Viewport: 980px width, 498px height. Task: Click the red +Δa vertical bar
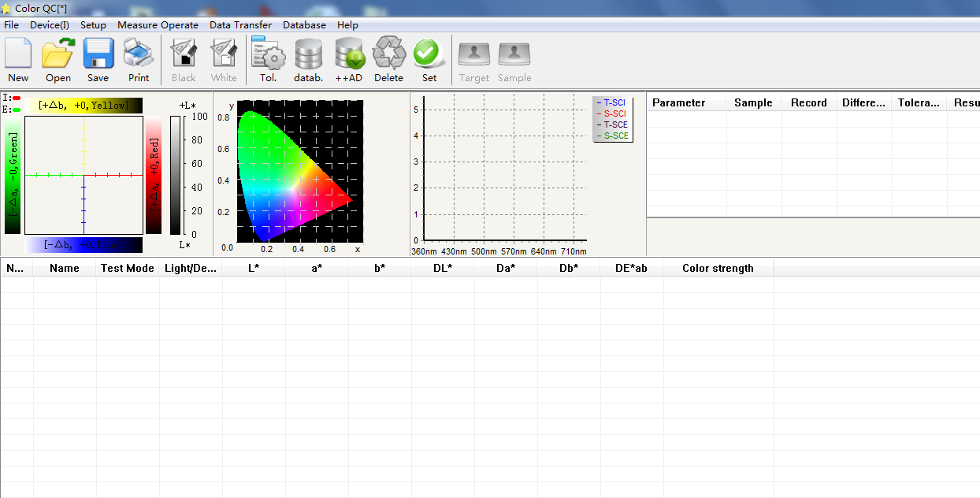coord(154,175)
